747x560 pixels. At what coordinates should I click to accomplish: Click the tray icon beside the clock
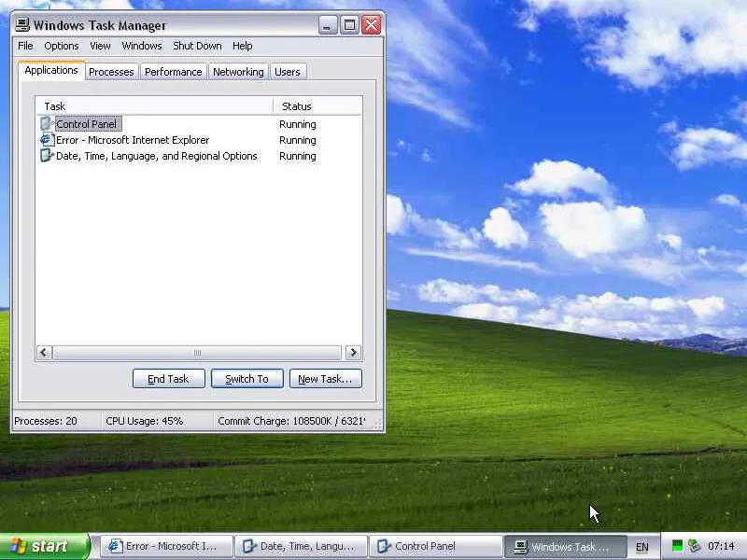694,546
